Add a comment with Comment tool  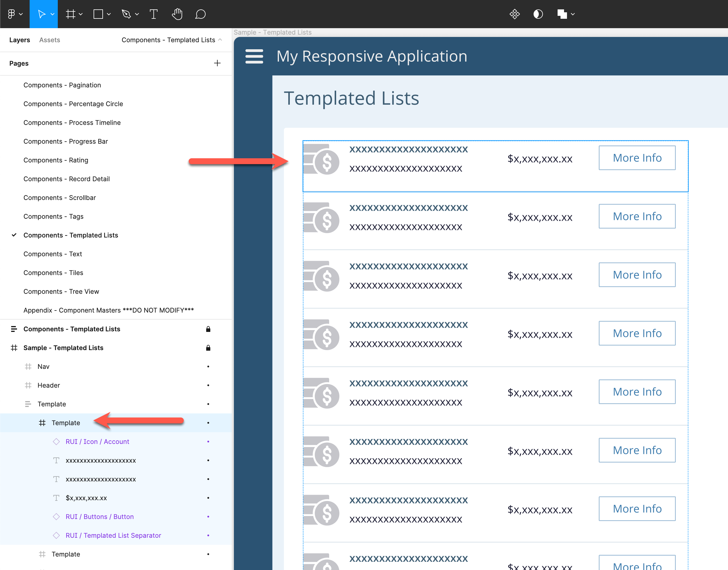pos(200,14)
